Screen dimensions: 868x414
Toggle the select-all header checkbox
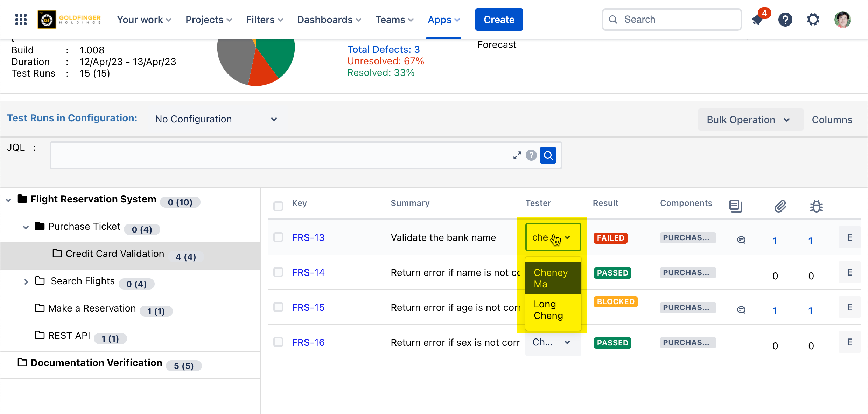click(x=278, y=206)
